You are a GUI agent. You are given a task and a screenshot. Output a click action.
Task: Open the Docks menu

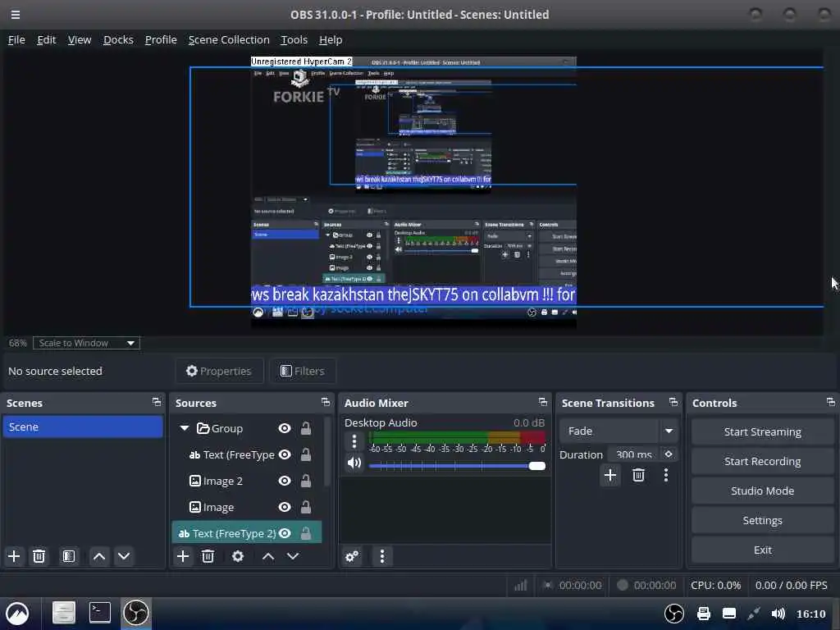pyautogui.click(x=118, y=39)
